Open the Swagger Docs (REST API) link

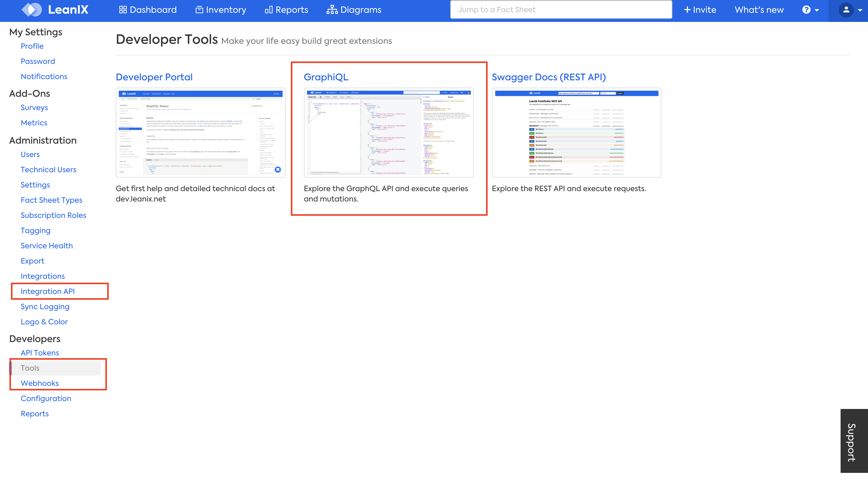[x=549, y=77]
